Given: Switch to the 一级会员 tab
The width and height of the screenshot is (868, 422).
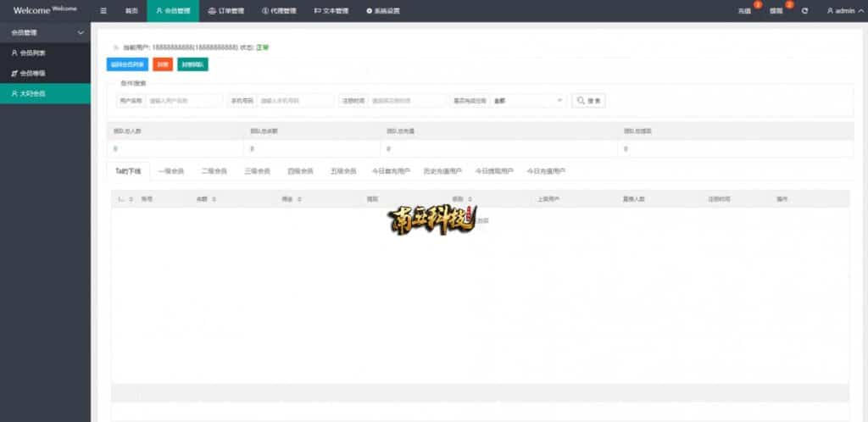Looking at the screenshot, I should click(171, 171).
